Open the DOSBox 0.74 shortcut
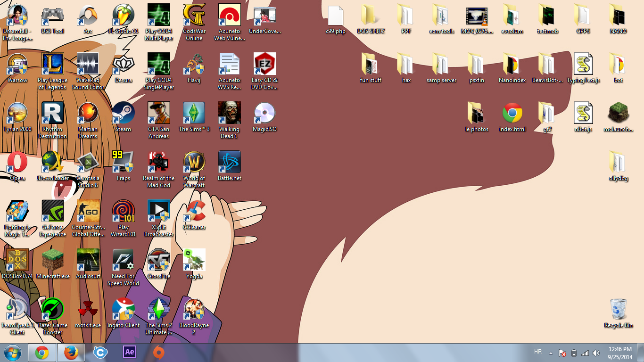 [17, 264]
